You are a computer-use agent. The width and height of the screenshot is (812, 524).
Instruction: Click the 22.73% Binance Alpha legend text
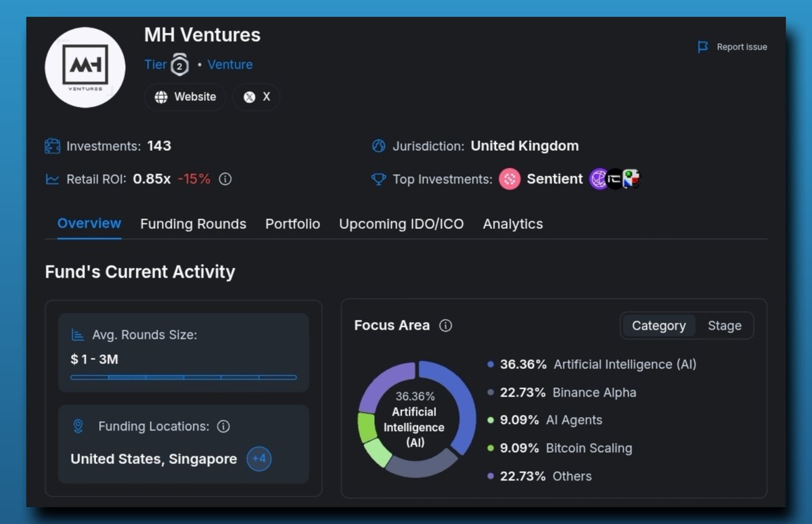(x=568, y=393)
